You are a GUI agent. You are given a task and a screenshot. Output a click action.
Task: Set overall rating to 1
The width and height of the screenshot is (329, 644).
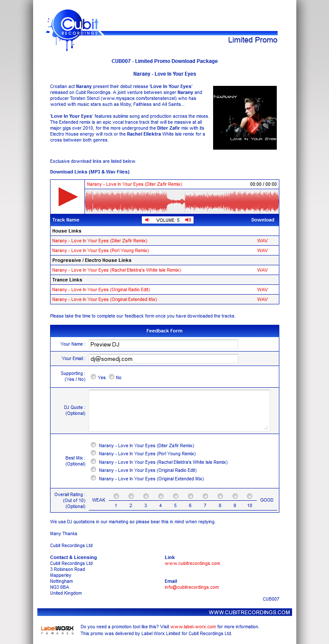[x=116, y=496]
